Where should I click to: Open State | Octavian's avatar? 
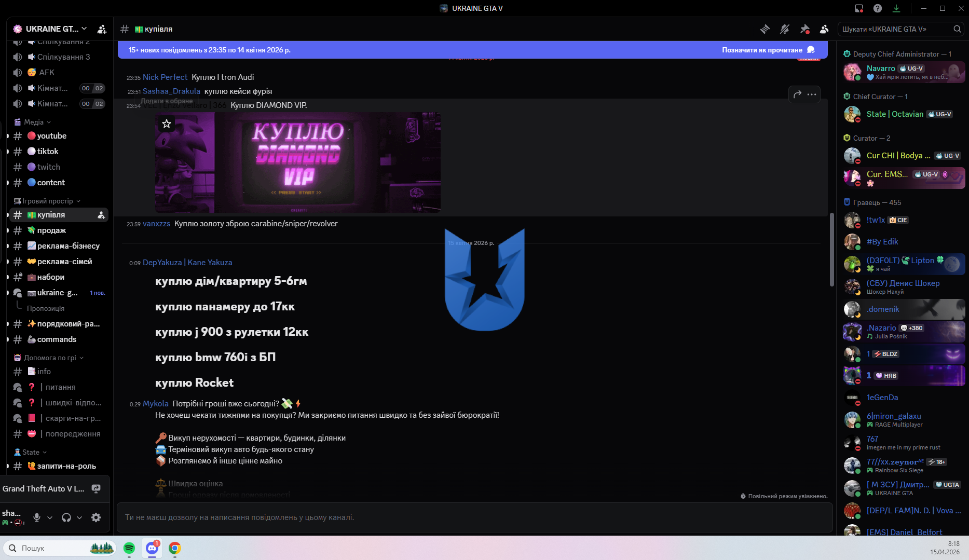pyautogui.click(x=852, y=114)
